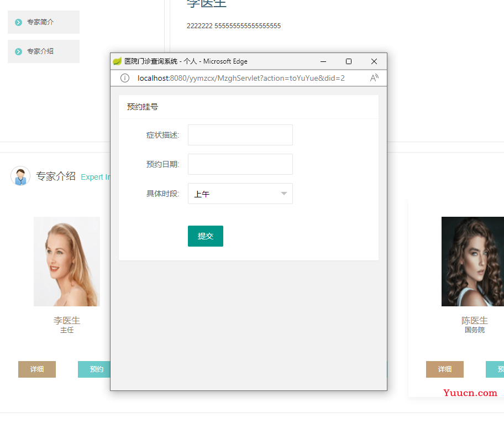Open the 具体时段 dropdown showing 上午
Image resolution: width=504 pixels, height=423 pixels.
tap(240, 194)
